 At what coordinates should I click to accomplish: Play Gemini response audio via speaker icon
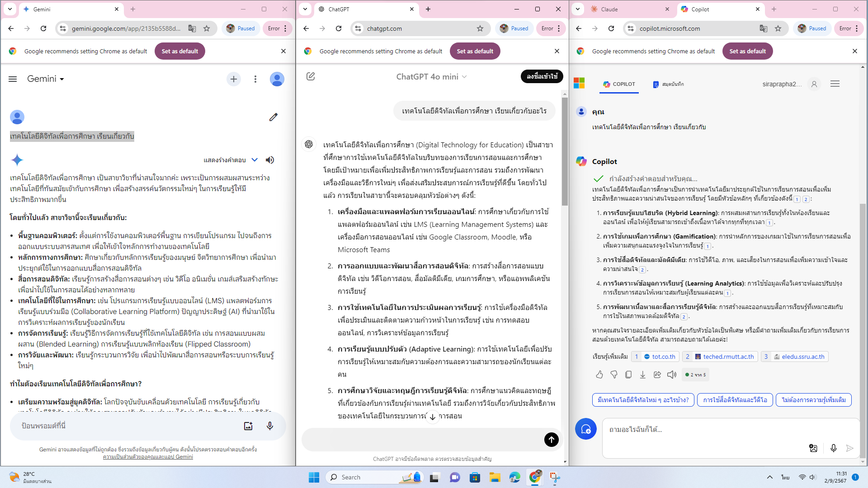click(x=270, y=160)
